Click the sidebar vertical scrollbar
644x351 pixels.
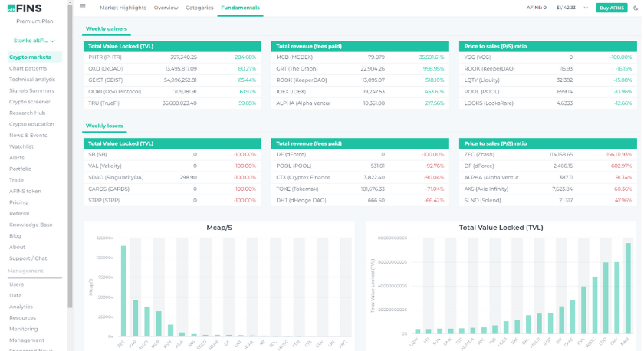[71, 156]
